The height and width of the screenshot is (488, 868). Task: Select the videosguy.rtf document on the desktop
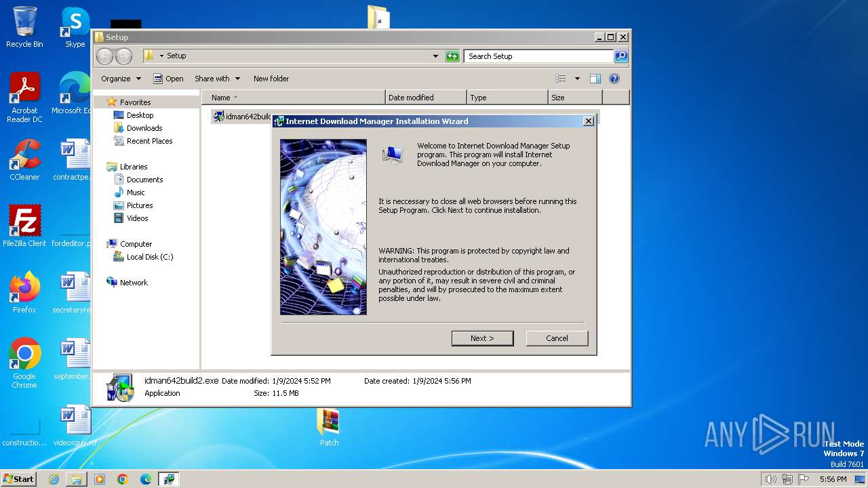coord(75,426)
